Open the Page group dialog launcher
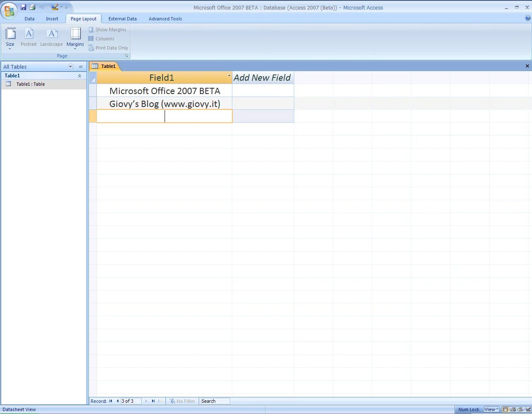The image size is (532, 414). coord(127,56)
